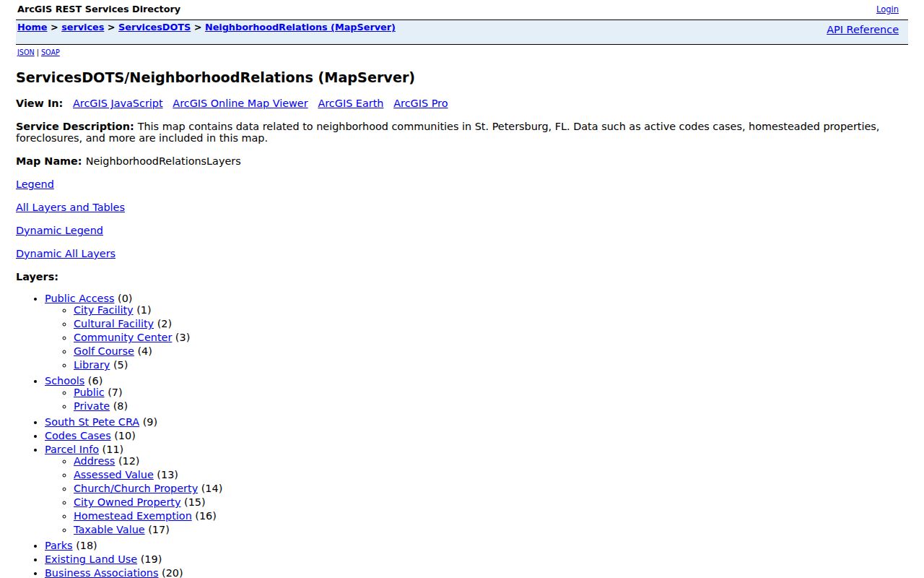The height and width of the screenshot is (578, 924).
Task: Open the Schools group layer
Action: tap(65, 381)
